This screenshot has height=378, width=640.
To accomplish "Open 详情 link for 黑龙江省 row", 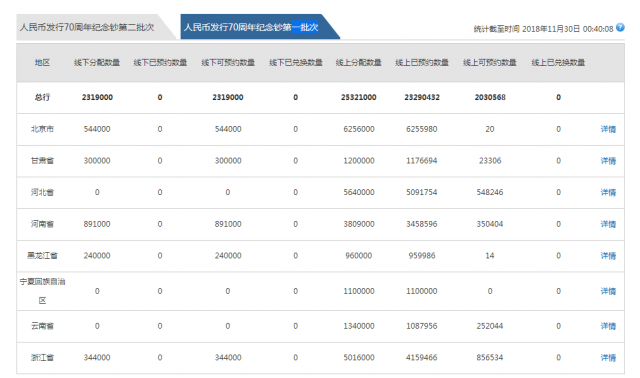I will (608, 256).
